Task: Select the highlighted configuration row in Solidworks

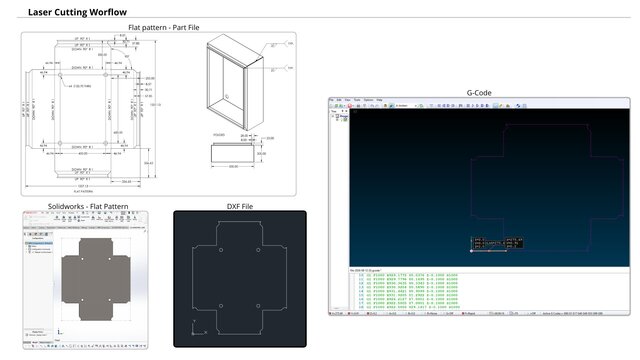Action: 39,243
